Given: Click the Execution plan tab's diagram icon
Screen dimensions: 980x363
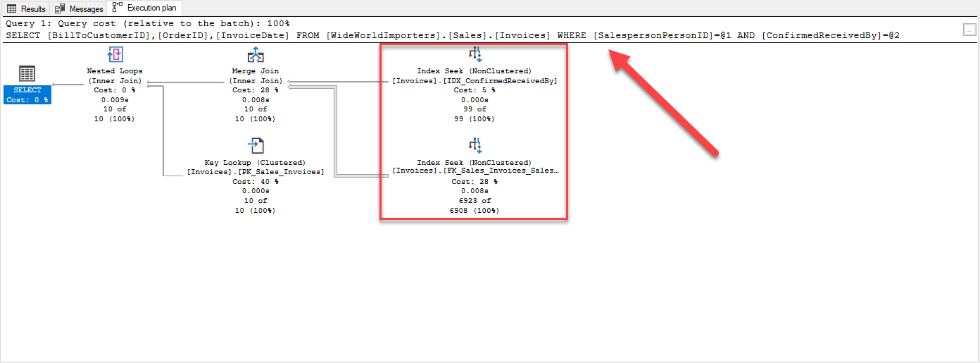Looking at the screenshot, I should tap(118, 8).
